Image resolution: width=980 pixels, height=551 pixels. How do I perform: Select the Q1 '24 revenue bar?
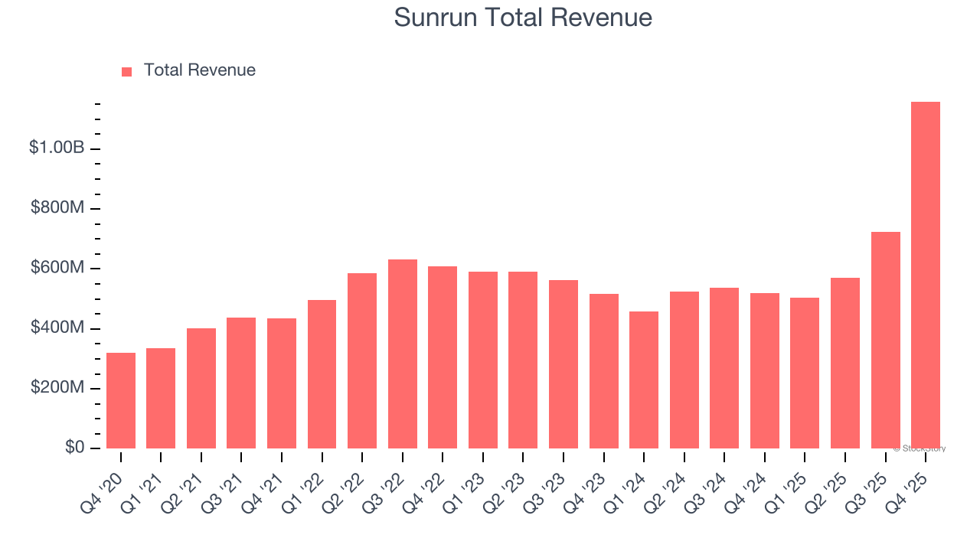[x=644, y=380]
